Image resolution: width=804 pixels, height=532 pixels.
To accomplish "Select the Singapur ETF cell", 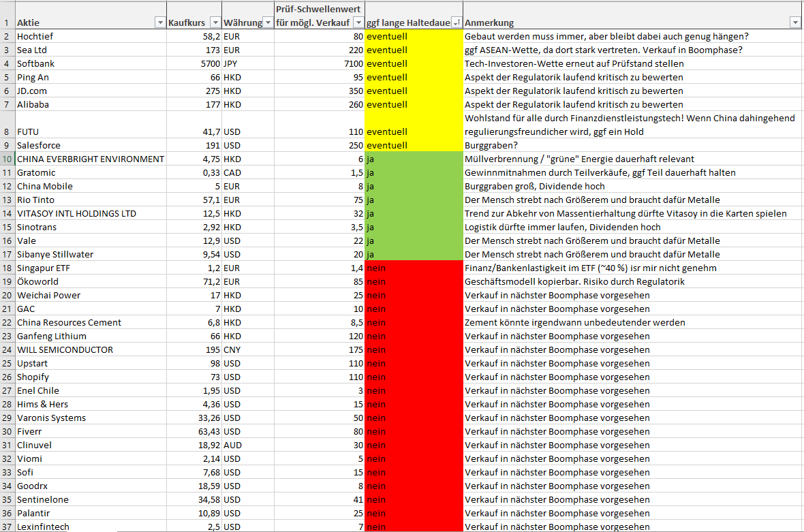I will pos(91,268).
